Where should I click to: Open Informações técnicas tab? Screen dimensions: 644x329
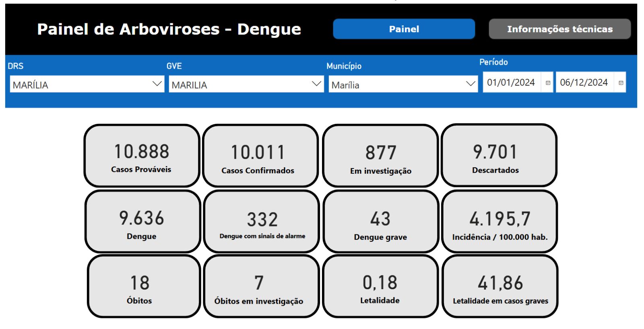(559, 29)
